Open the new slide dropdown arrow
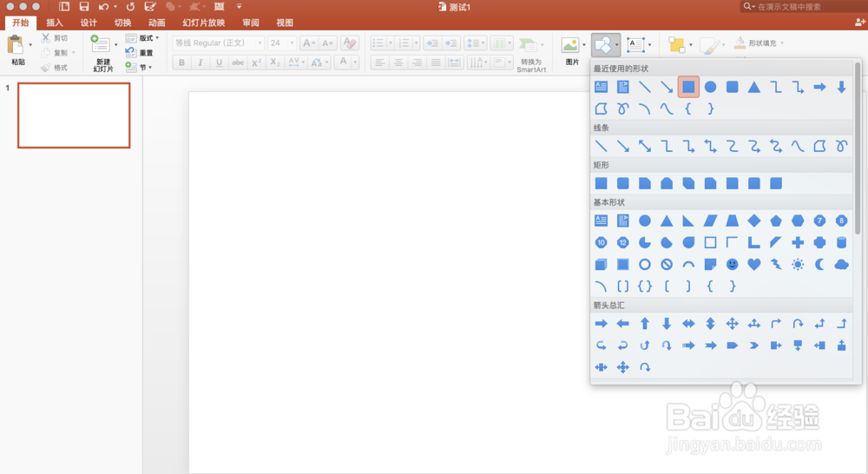Image resolution: width=868 pixels, height=474 pixels. point(115,44)
